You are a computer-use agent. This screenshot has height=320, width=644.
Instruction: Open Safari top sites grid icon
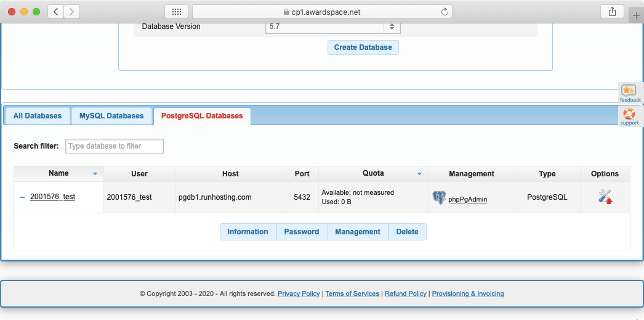(176, 12)
